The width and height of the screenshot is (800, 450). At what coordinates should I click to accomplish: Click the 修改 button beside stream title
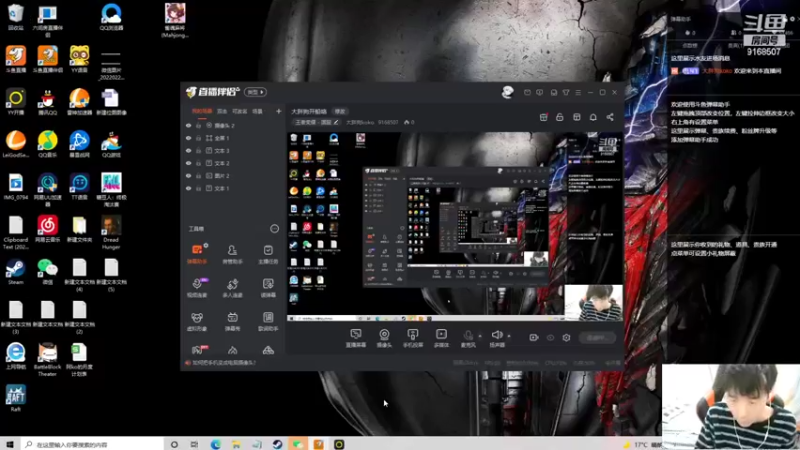340,111
